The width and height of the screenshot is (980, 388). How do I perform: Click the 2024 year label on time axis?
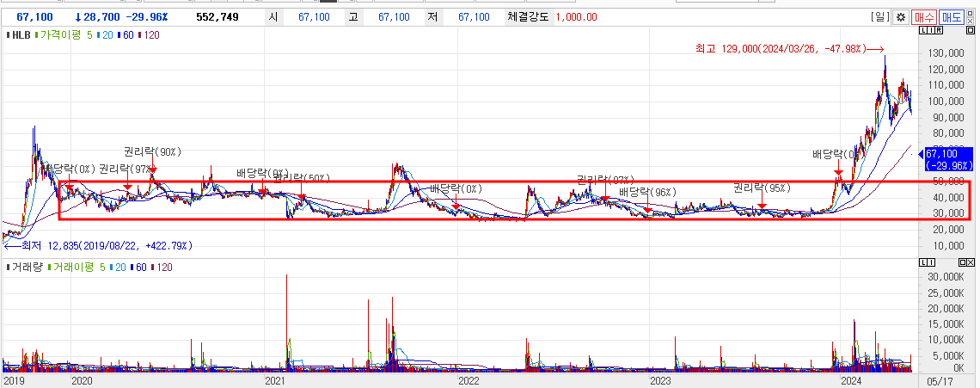pyautogui.click(x=853, y=380)
